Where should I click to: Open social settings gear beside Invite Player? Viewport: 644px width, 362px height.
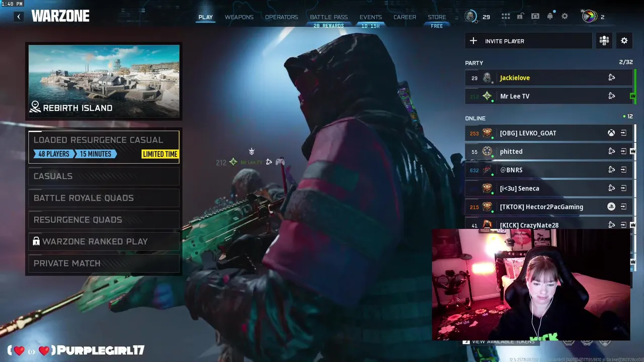point(624,41)
